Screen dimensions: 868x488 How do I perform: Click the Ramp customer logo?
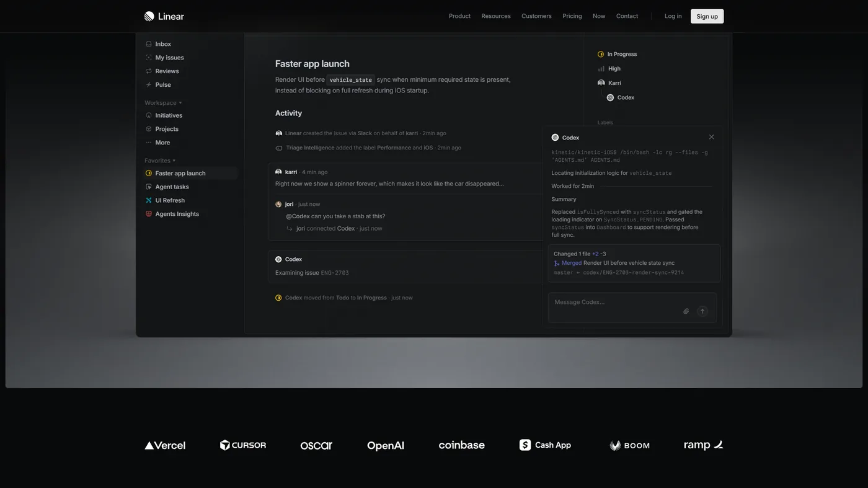coord(704,445)
